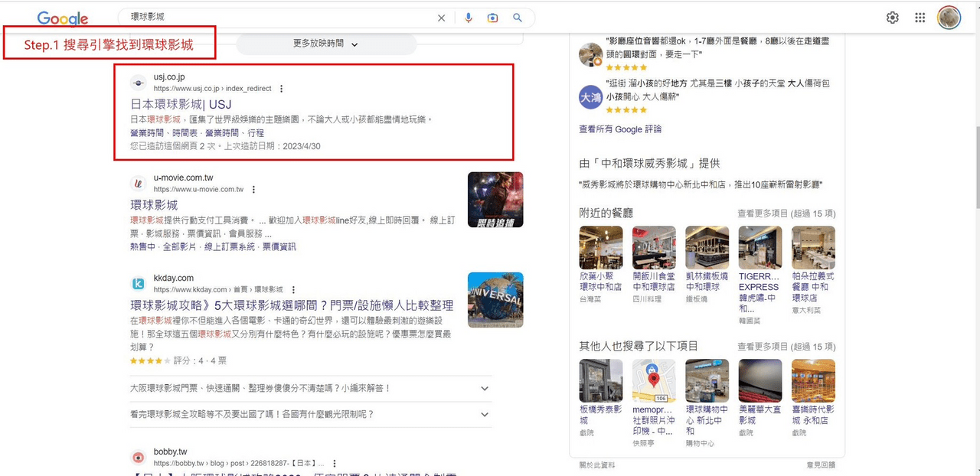980x476 pixels.
Task: Open the Google logo homepage link
Action: [63, 18]
